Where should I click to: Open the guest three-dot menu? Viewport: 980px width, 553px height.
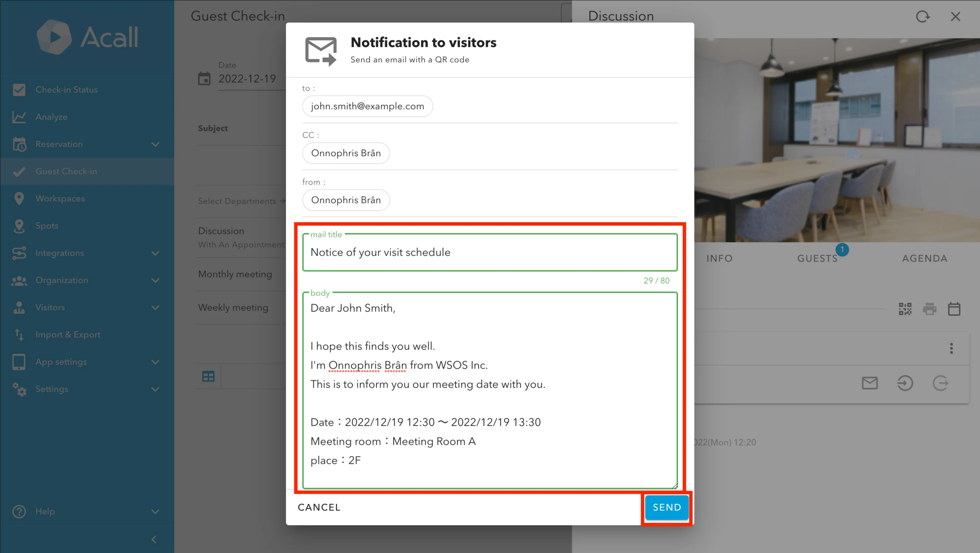pyautogui.click(x=951, y=348)
